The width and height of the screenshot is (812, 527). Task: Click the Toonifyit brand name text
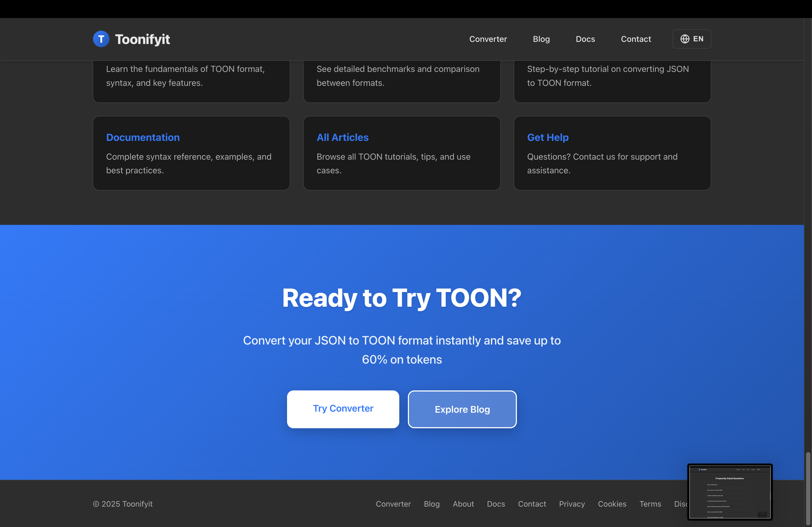pyautogui.click(x=142, y=39)
